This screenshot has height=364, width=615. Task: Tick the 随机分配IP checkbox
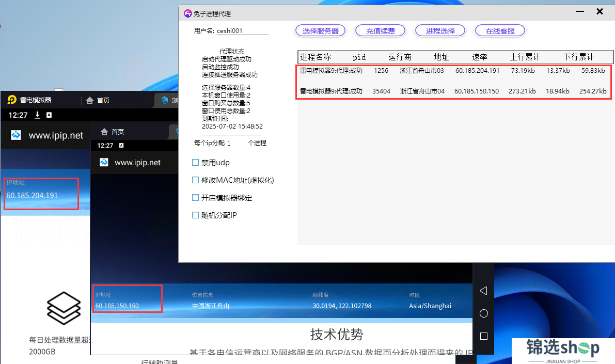(195, 215)
